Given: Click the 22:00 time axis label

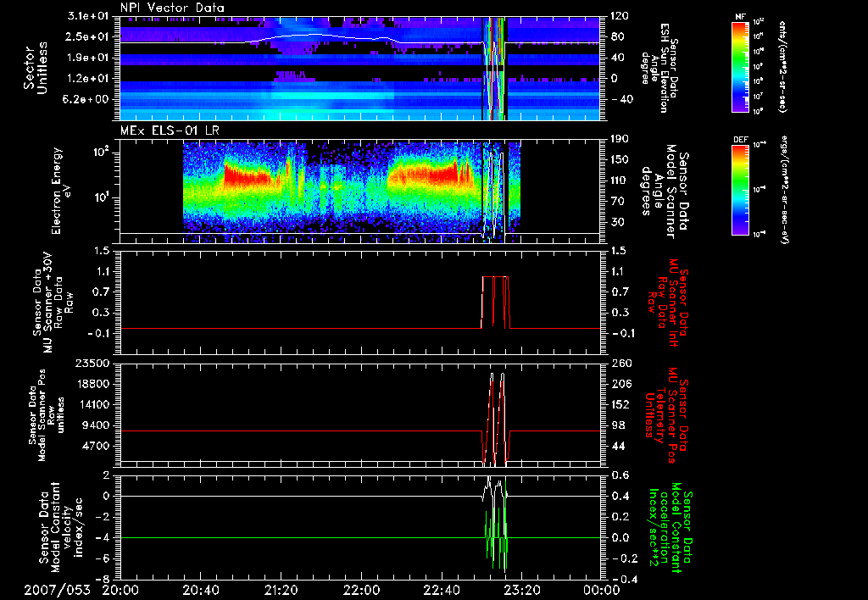Looking at the screenshot, I should click(x=361, y=590).
